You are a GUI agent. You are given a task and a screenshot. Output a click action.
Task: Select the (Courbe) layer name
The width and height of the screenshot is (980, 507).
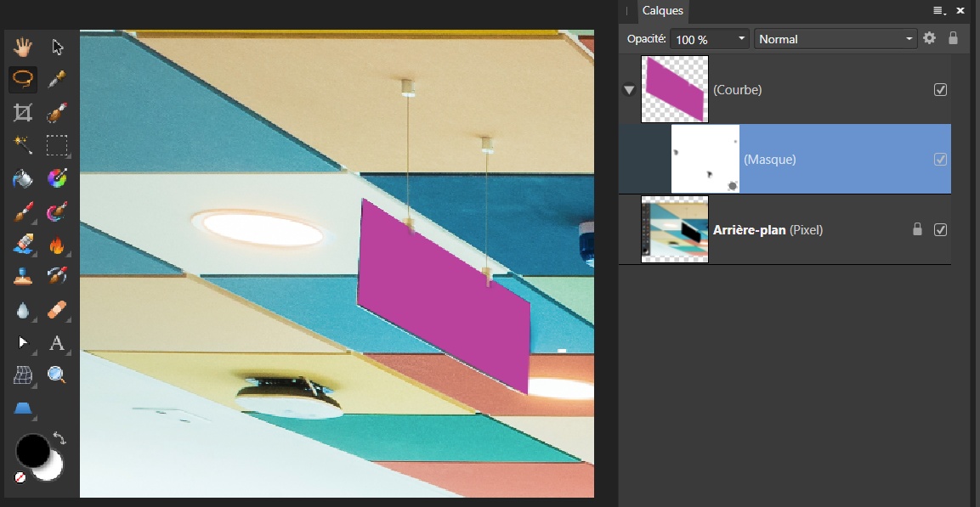tap(738, 90)
